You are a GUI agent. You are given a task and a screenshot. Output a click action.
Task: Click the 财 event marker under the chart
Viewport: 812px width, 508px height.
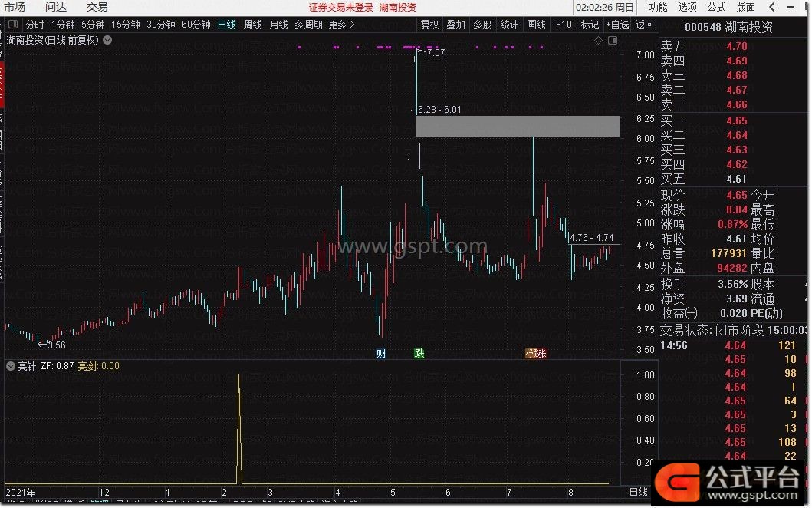pyautogui.click(x=381, y=354)
